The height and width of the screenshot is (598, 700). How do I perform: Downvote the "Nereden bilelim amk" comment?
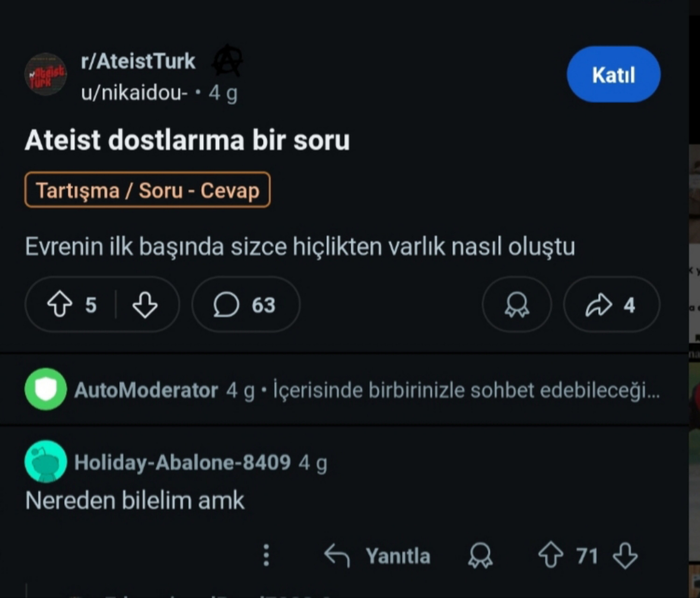[625, 555]
